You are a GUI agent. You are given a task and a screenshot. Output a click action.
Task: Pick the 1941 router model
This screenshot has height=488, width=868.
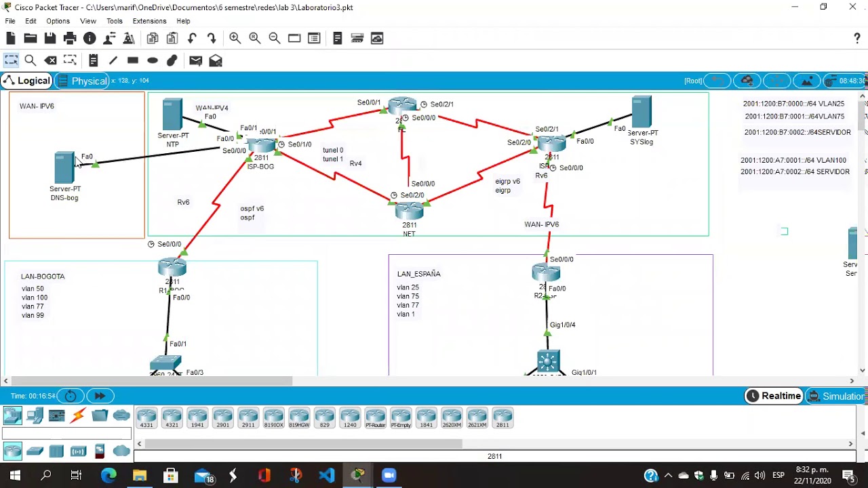tap(197, 418)
